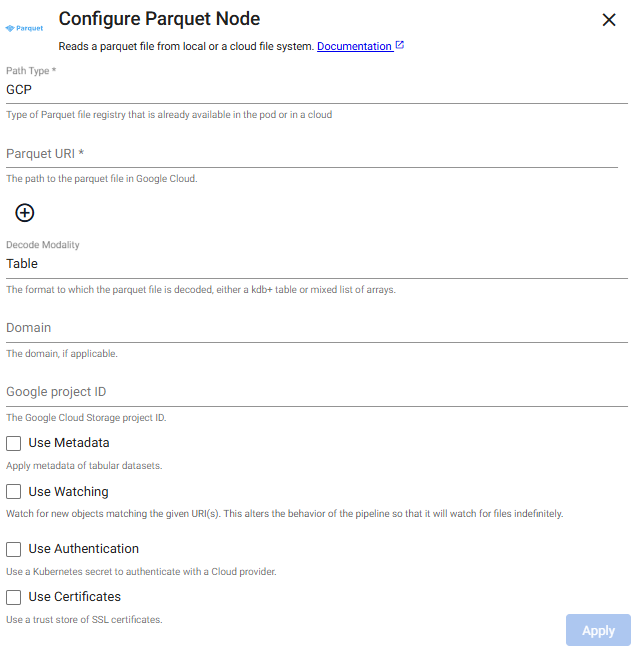The image size is (633, 653).
Task: Tick the Use Certificates checkbox
Action: pyautogui.click(x=13, y=597)
